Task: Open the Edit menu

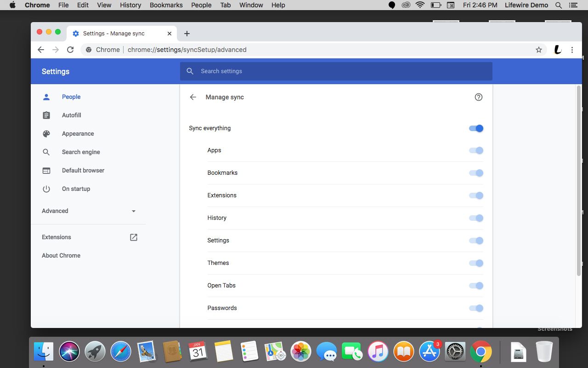Action: pyautogui.click(x=83, y=5)
